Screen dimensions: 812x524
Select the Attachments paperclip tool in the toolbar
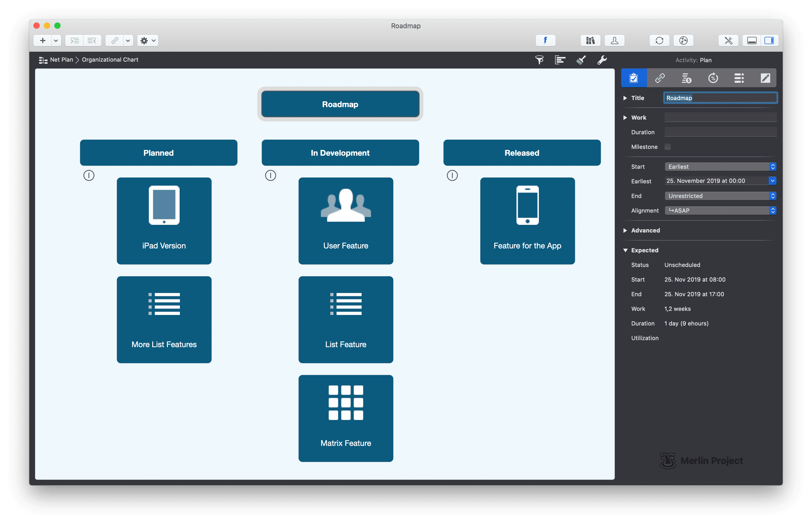click(115, 40)
